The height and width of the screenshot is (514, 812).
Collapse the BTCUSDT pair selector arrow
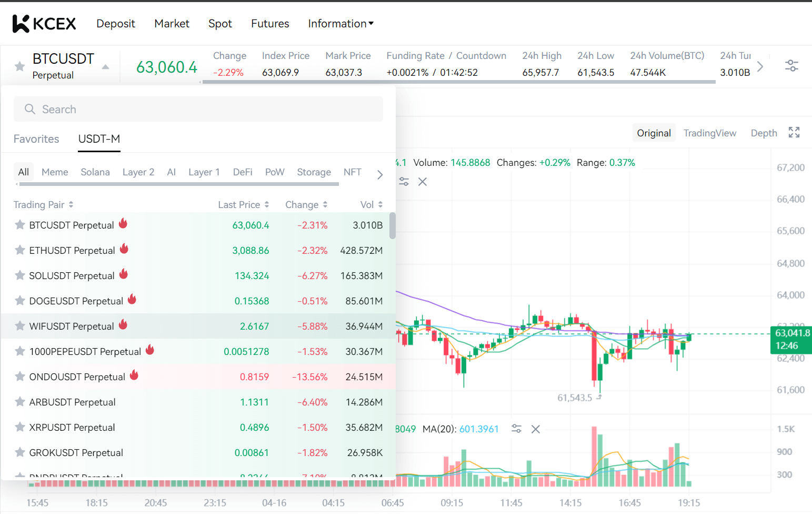(x=105, y=66)
